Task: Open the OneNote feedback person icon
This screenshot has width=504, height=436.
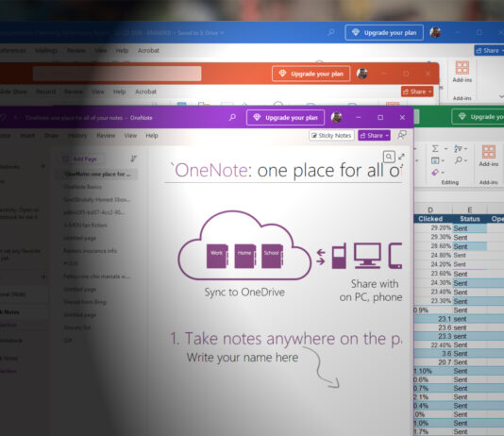Action: pyautogui.click(x=402, y=135)
